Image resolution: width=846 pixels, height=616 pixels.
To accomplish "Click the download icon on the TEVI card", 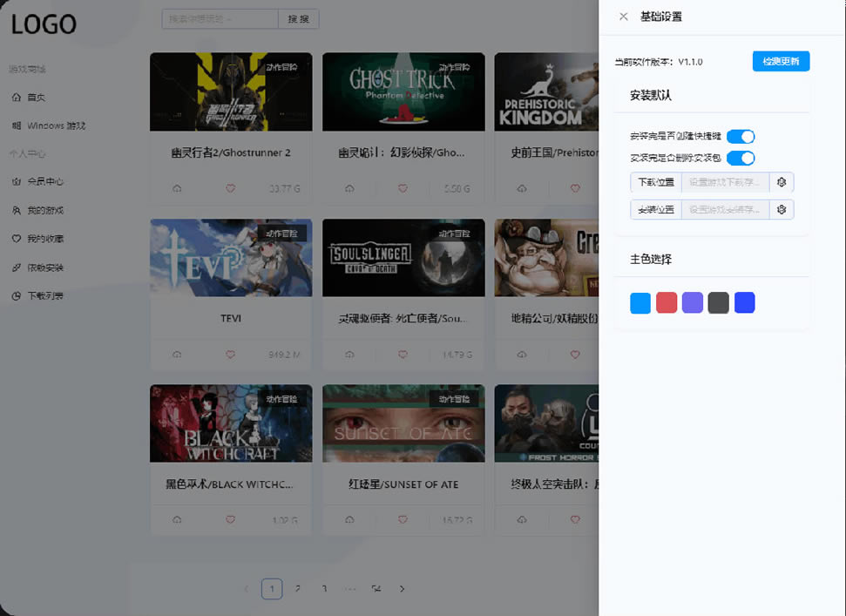I will click(177, 355).
